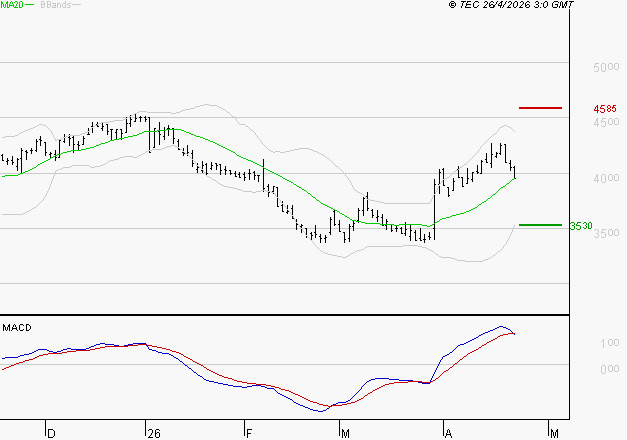Image resolution: width=627 pixels, height=440 pixels.
Task: Select the F month marker on time axis
Action: coord(249,434)
